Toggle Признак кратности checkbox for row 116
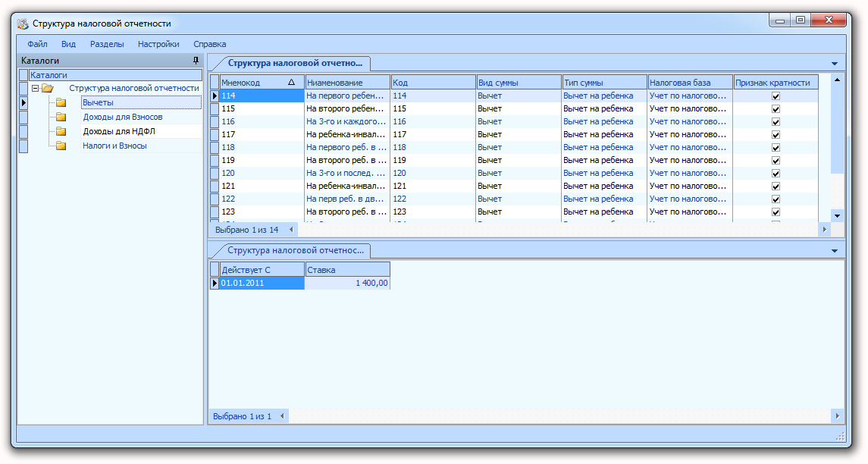The width and height of the screenshot is (868, 464). [776, 122]
